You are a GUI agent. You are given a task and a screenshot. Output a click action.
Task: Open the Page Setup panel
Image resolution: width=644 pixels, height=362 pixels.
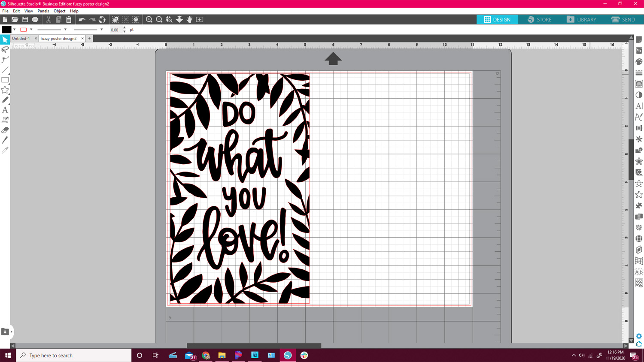[639, 39]
